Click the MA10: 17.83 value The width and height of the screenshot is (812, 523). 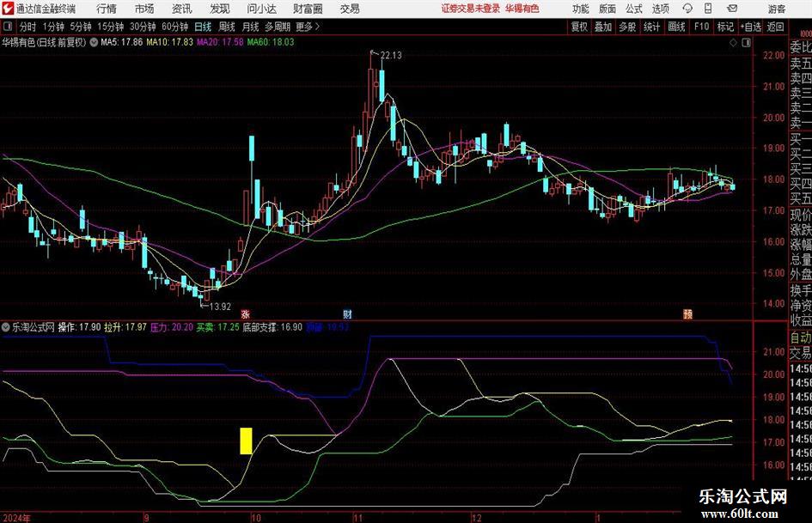click(169, 42)
